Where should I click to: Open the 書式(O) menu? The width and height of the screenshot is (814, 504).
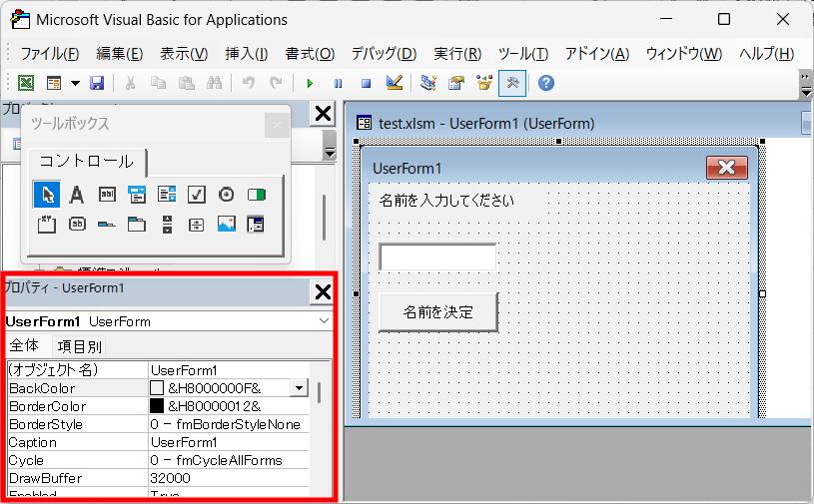click(x=310, y=54)
